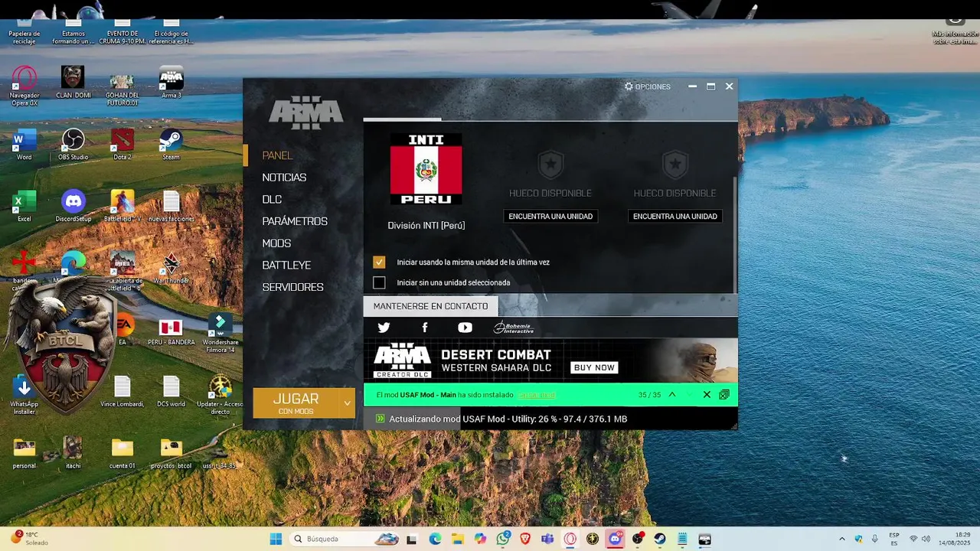
Task: Click BUY NOW on Western Sahara banner
Action: pyautogui.click(x=594, y=367)
